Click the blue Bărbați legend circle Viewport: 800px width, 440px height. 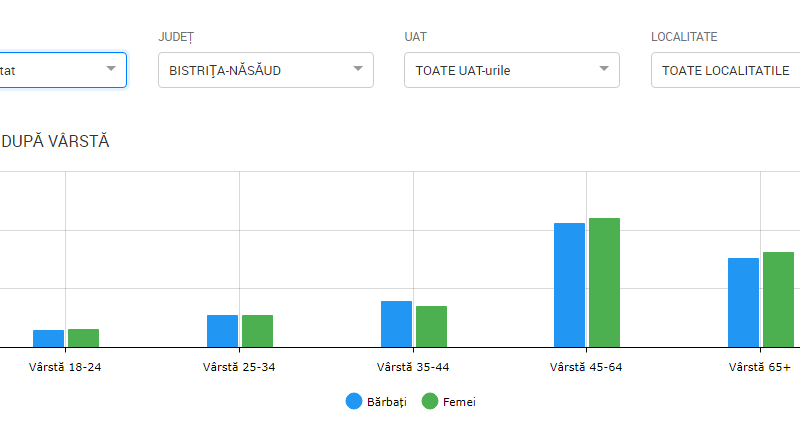point(354,401)
